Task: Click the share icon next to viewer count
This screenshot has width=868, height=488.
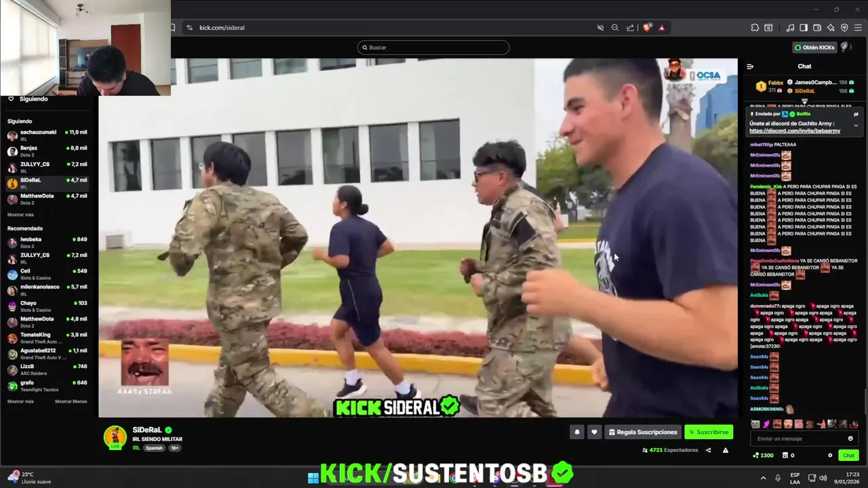Action: click(708, 450)
